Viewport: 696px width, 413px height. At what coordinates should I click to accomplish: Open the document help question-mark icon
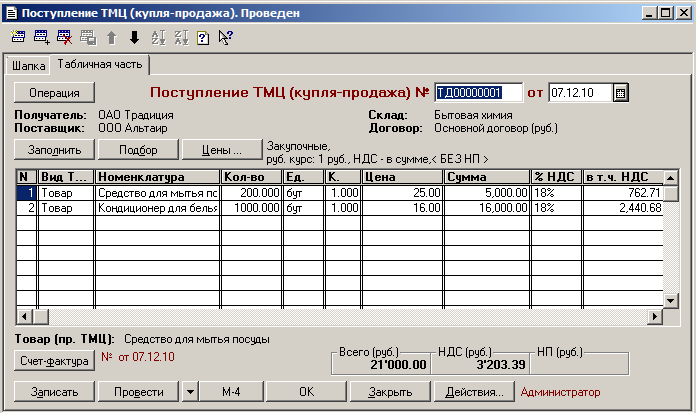[x=203, y=37]
